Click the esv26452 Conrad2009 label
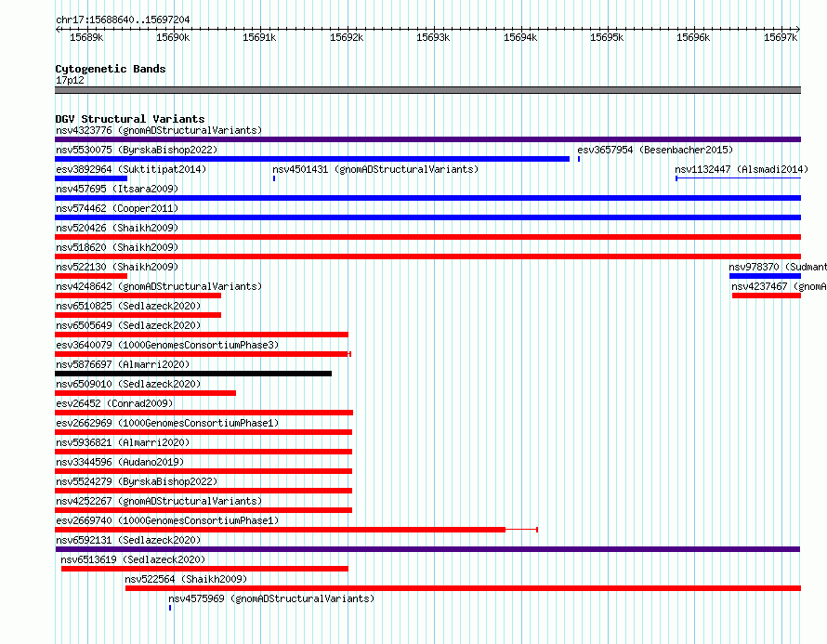This screenshot has height=644, width=827. click(x=114, y=403)
